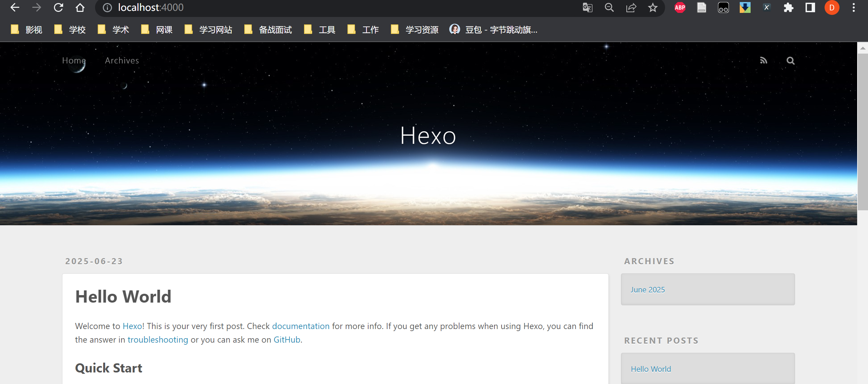This screenshot has width=868, height=384.
Task: Open the 2025-06-23 post date link
Action: pyautogui.click(x=94, y=261)
